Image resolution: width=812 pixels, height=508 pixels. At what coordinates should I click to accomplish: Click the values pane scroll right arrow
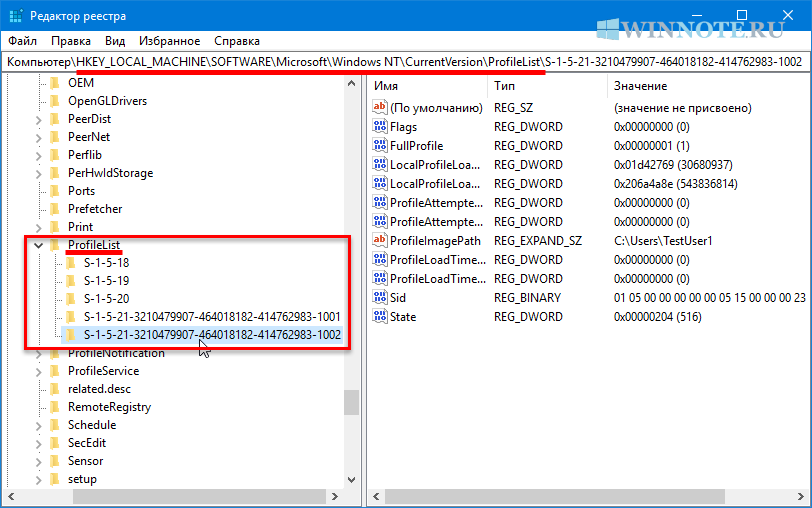tap(801, 497)
